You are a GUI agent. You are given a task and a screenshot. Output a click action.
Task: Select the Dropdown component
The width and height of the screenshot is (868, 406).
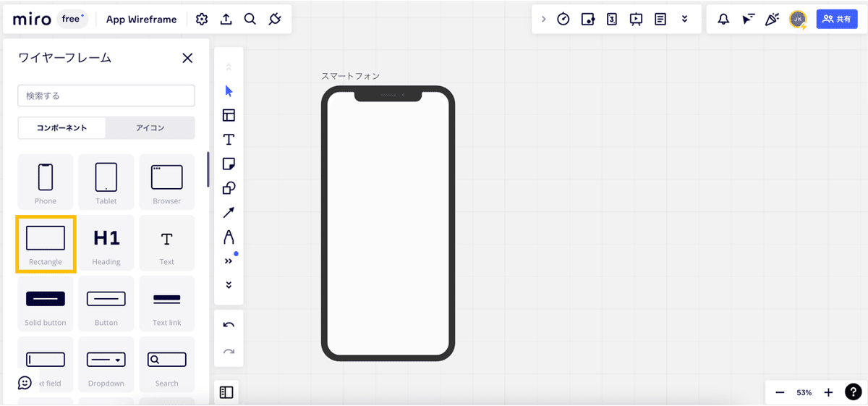(x=106, y=365)
